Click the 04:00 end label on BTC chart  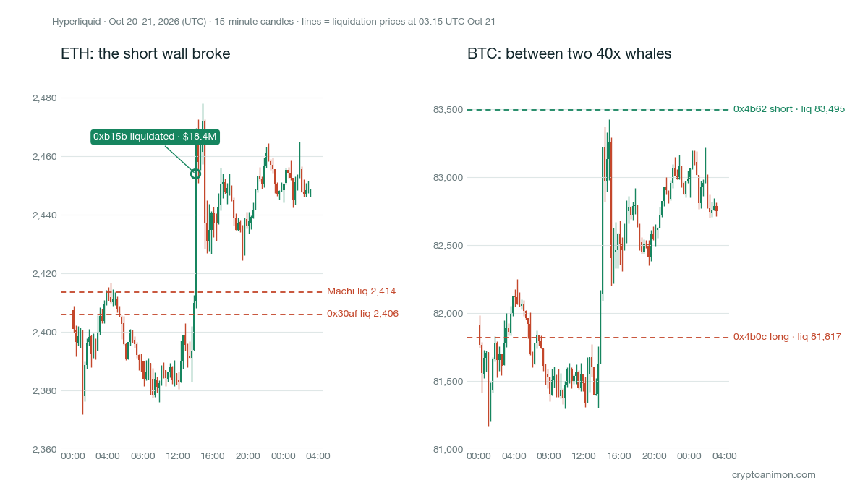pyautogui.click(x=725, y=456)
